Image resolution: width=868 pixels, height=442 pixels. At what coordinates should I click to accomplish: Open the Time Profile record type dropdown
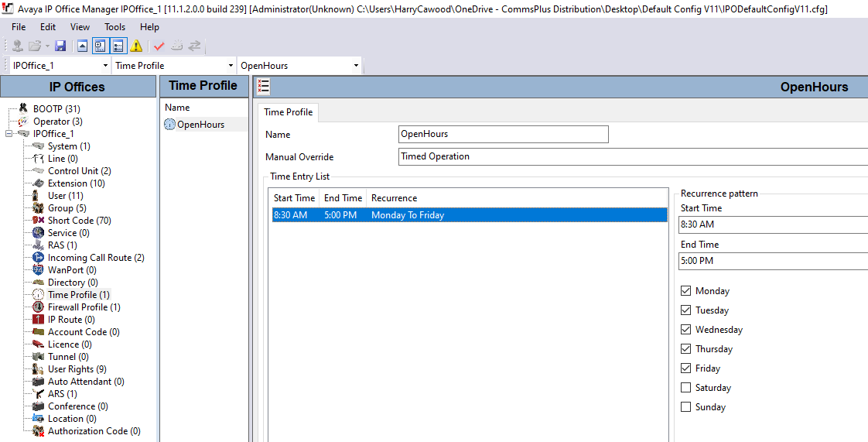click(x=231, y=66)
